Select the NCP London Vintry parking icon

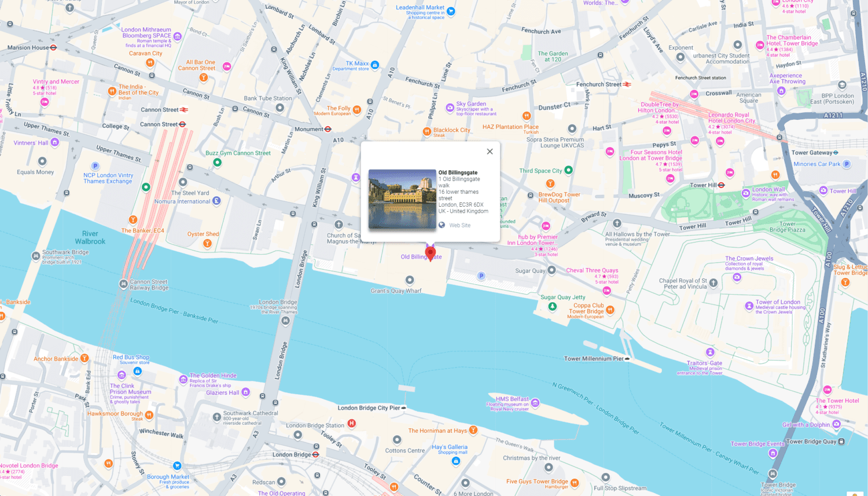pyautogui.click(x=95, y=166)
